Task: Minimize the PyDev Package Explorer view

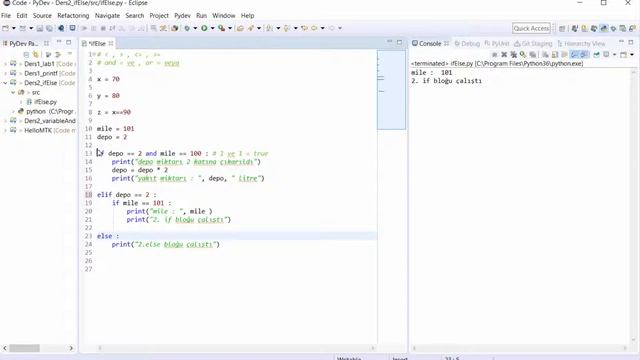Action: pyautogui.click(x=59, y=42)
